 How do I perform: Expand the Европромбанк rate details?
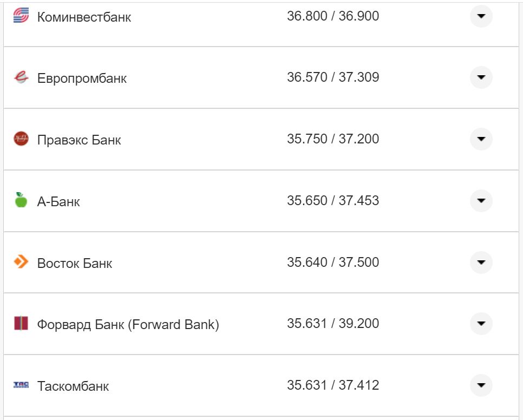[x=481, y=77]
